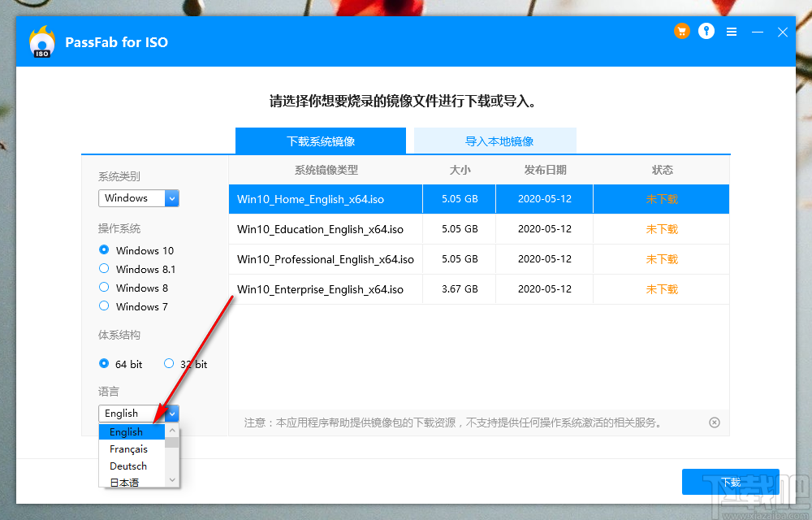Click the blue 下载 download button
812x520 pixels.
point(730,481)
